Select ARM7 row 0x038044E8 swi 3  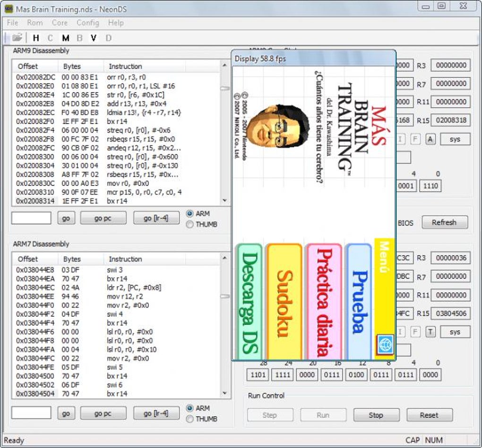pos(117,270)
